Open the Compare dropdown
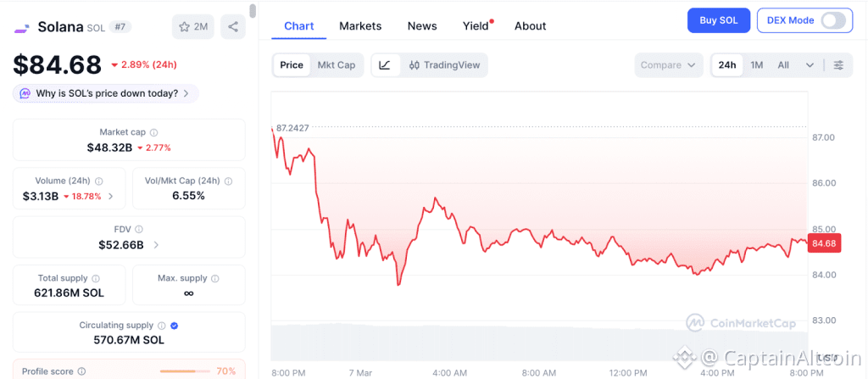This screenshot has height=379, width=868. coord(669,65)
